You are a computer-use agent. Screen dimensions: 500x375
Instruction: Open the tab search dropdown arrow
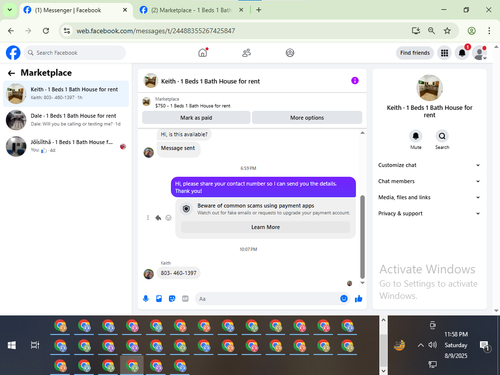pos(10,10)
